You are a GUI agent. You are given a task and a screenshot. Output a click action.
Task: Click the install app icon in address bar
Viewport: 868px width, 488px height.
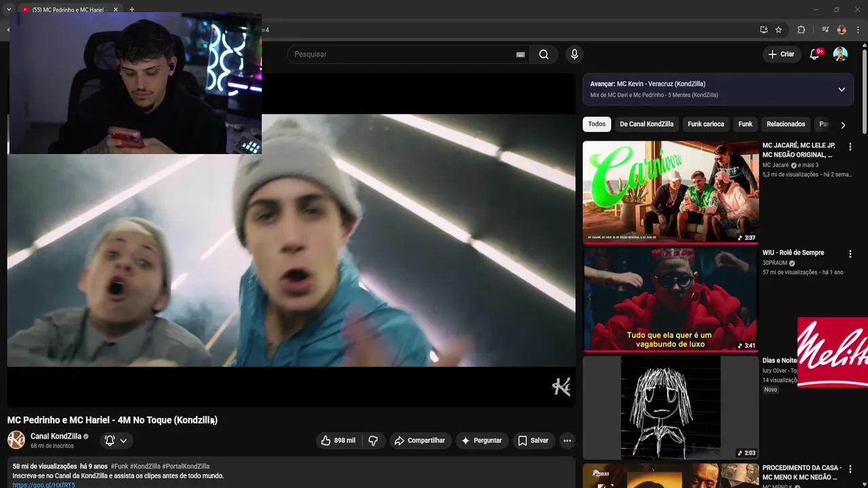click(x=764, y=30)
